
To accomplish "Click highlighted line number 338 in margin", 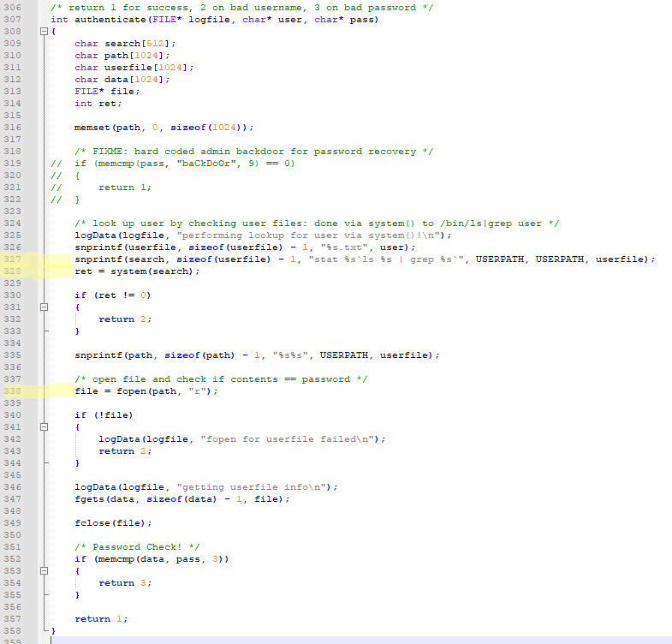I will click(x=13, y=391).
